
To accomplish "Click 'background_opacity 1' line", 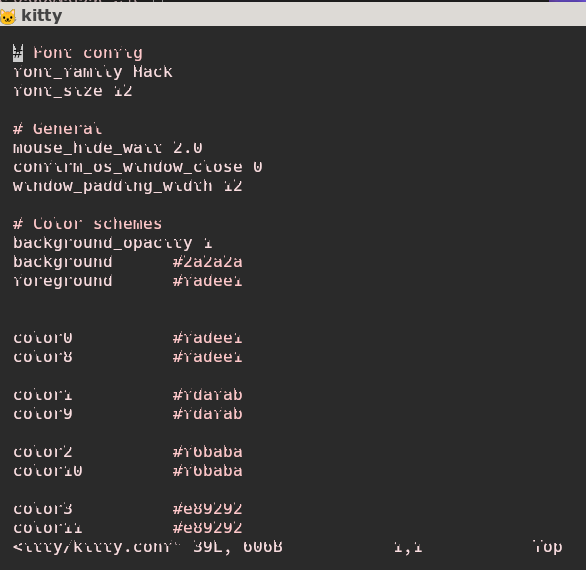I will pos(112,243).
